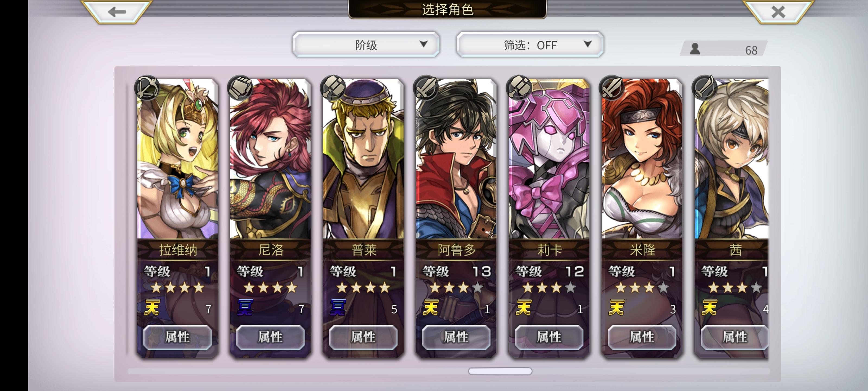
Task: Open 属性 for 阿鲁多
Action: pyautogui.click(x=456, y=337)
